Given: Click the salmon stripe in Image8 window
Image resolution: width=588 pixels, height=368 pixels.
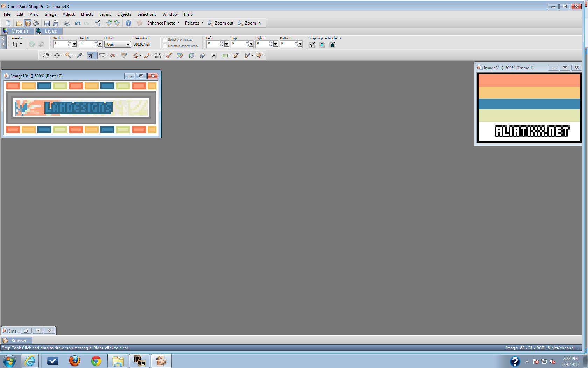Looking at the screenshot, I should (529, 80).
